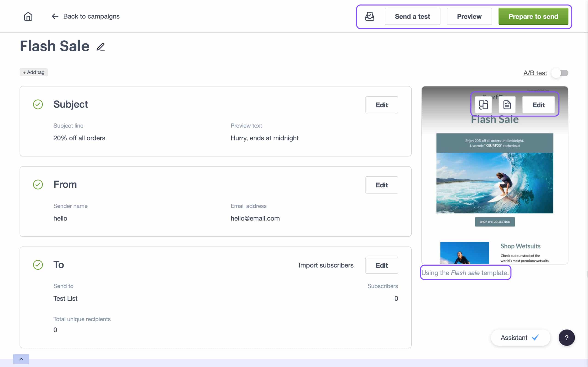
Task: Click the pencil to rename Flash Sale
Action: tap(100, 47)
